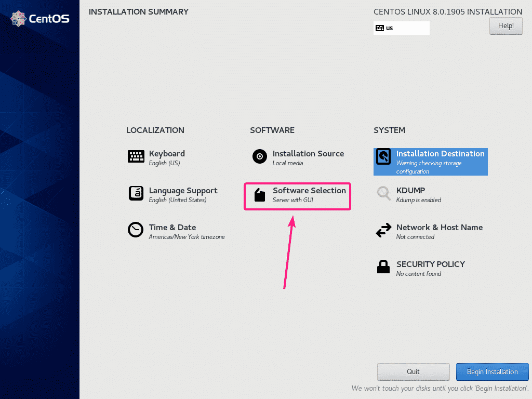The width and height of the screenshot is (532, 399).
Task: Click the Security Policy padlock icon
Action: 383,267
